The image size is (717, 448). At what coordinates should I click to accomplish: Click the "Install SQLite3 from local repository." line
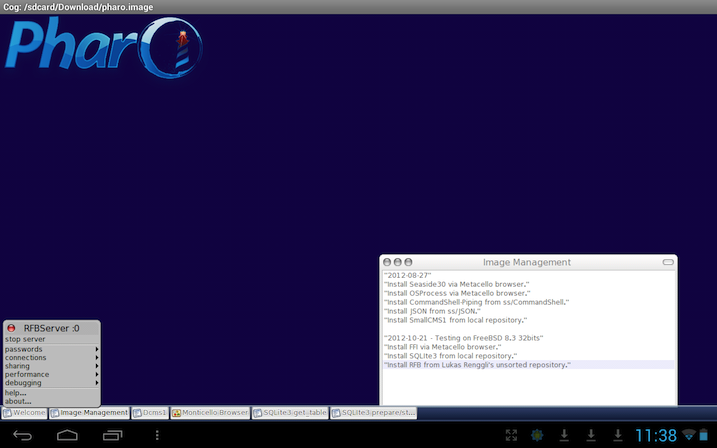coord(450,356)
